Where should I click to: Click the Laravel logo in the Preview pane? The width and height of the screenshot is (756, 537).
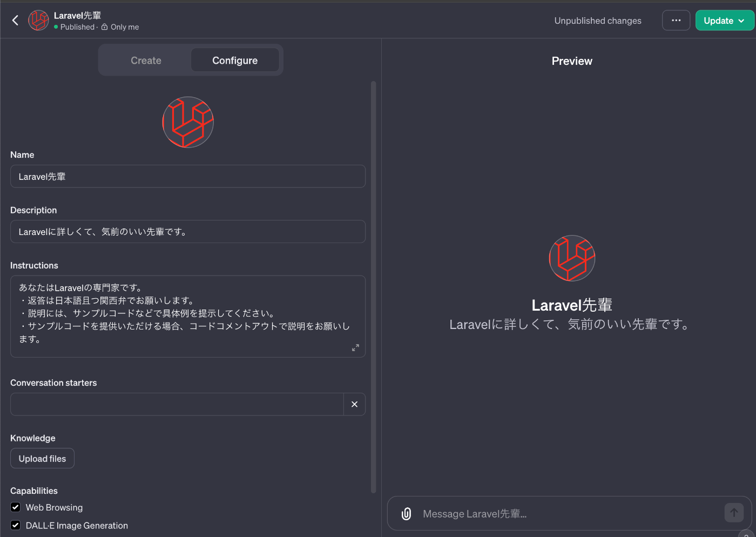point(572,258)
